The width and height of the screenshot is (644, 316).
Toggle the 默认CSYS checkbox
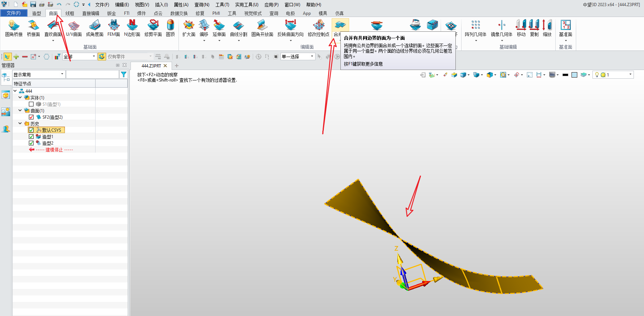coord(31,130)
